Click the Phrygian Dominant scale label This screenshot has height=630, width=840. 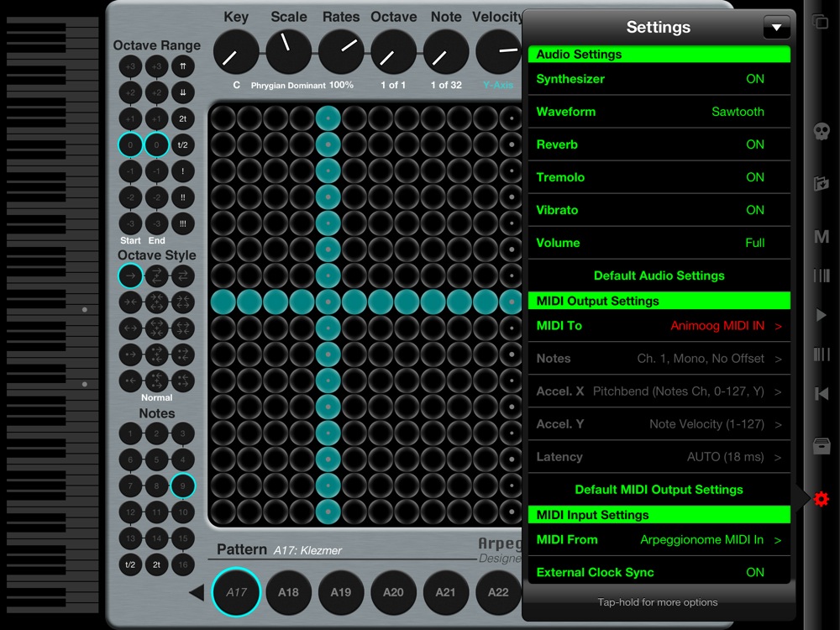click(x=288, y=85)
